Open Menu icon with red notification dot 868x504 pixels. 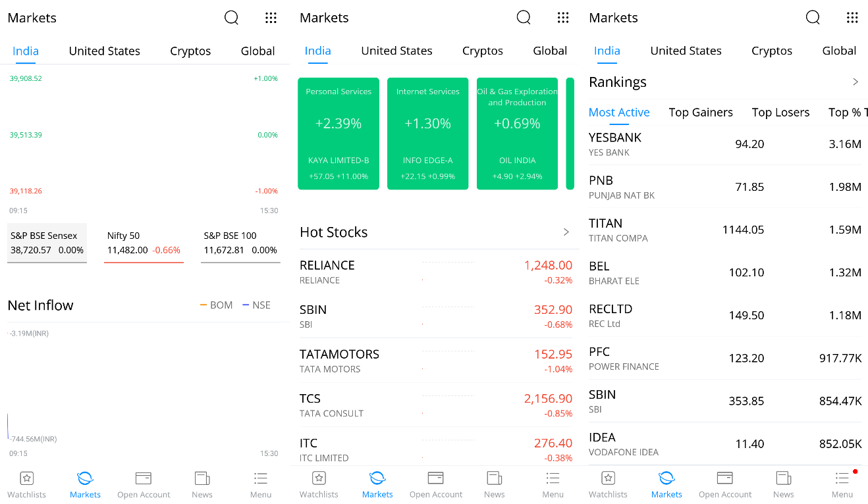842,478
